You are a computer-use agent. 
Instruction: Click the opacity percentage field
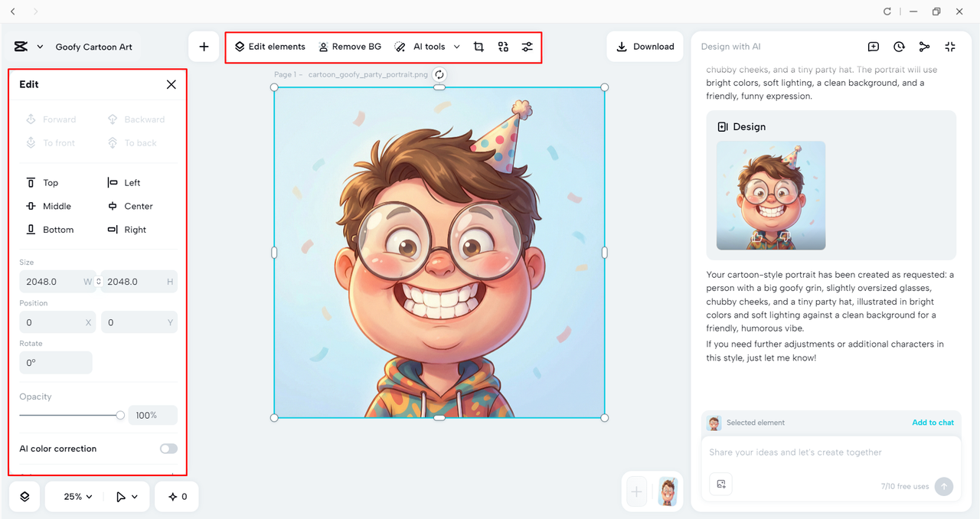click(x=153, y=415)
